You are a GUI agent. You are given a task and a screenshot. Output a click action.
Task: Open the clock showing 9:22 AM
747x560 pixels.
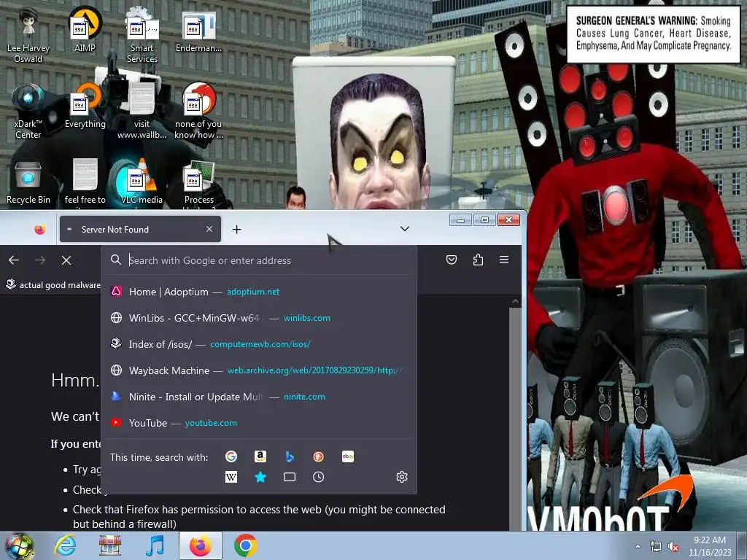pyautogui.click(x=710, y=546)
